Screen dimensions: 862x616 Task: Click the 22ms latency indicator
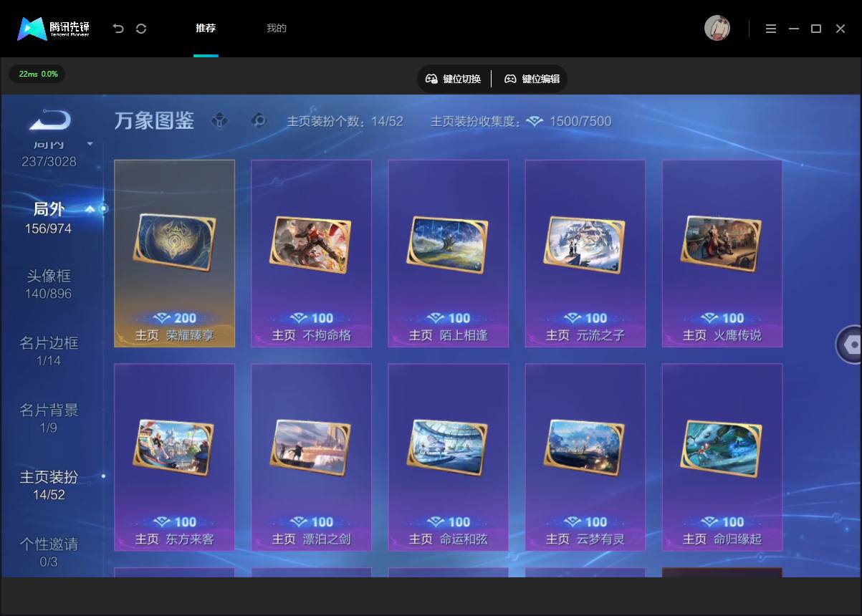point(37,74)
